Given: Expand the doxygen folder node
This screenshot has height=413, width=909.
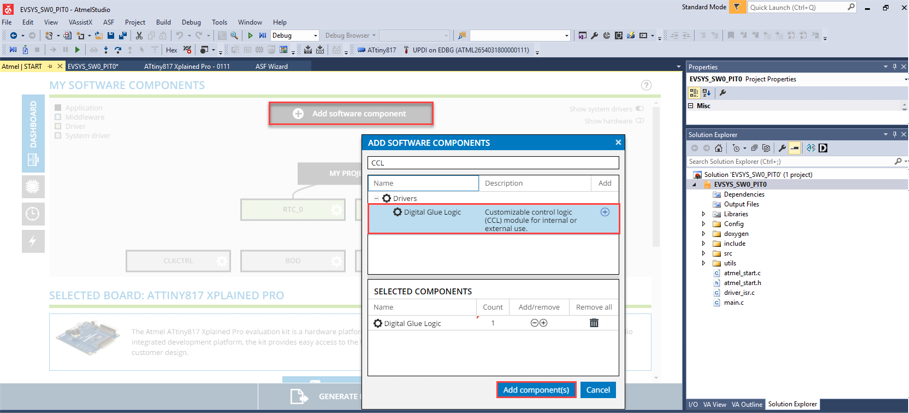Looking at the screenshot, I should [703, 234].
